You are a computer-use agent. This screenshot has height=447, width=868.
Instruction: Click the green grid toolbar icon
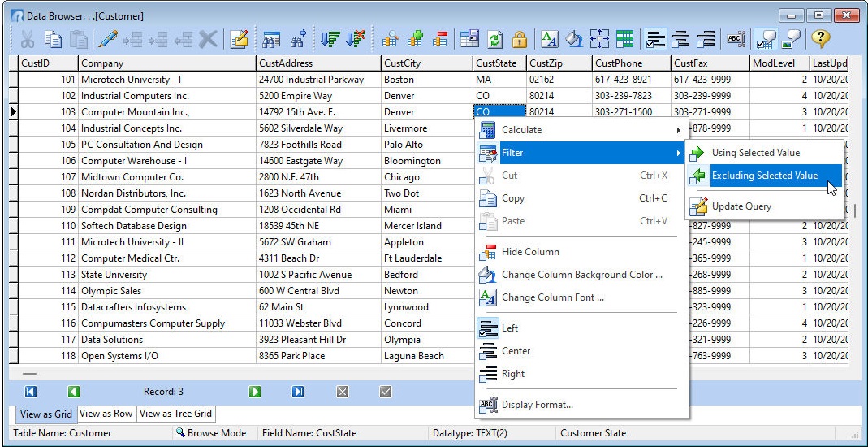coord(625,39)
